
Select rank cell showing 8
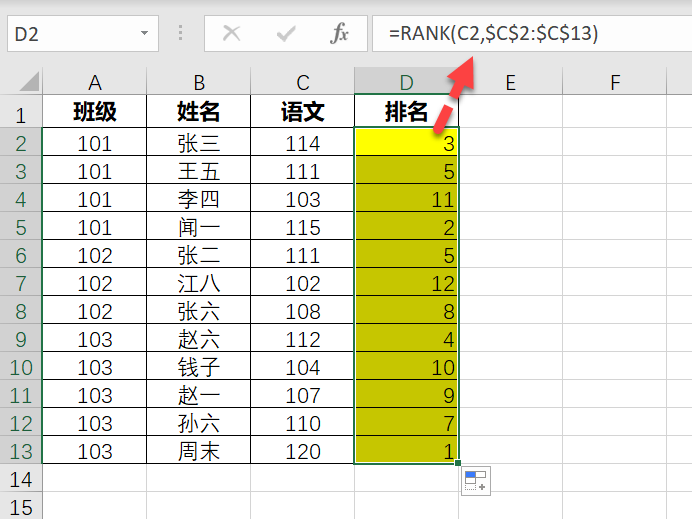coord(406,312)
